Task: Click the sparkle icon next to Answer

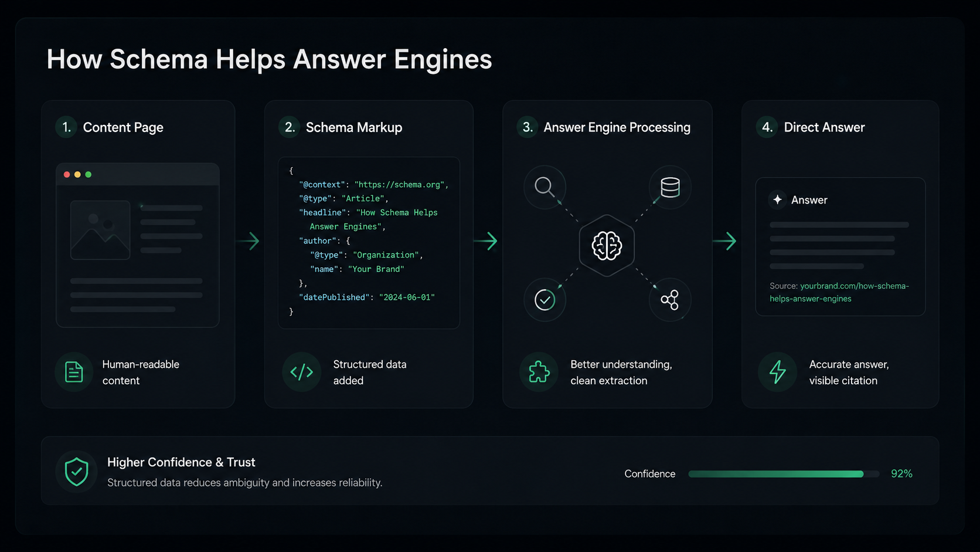Action: click(x=777, y=199)
